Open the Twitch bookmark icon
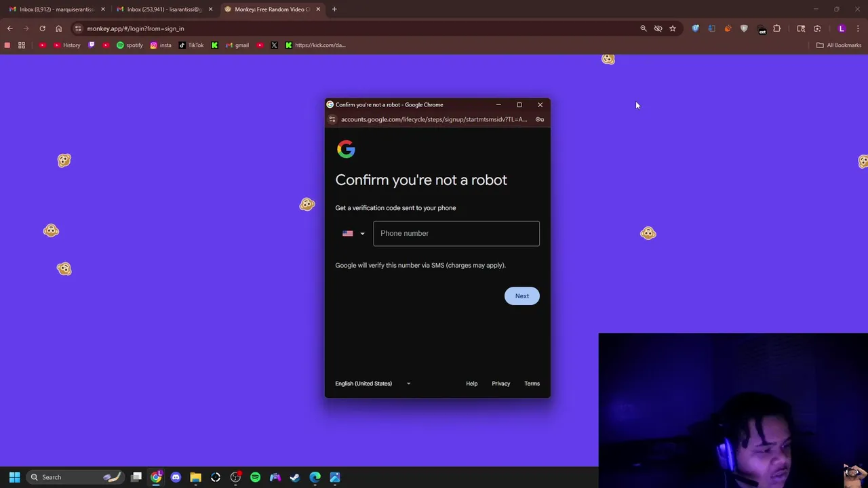This screenshot has height=488, width=868. click(x=92, y=45)
